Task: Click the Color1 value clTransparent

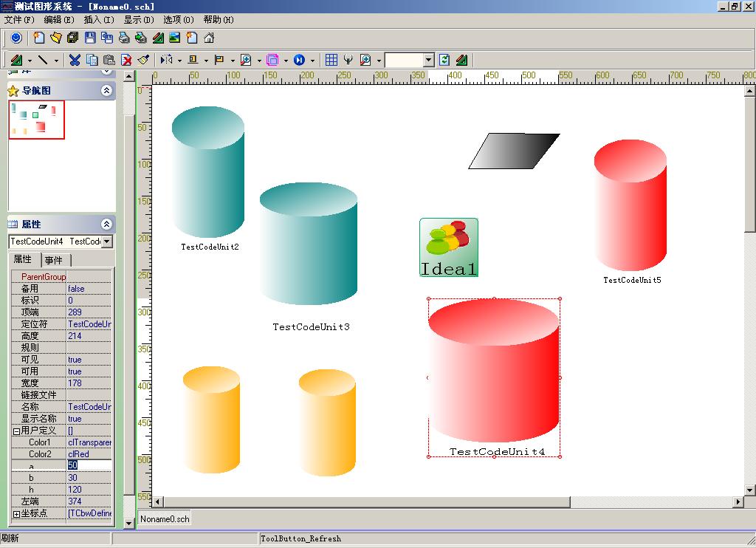Action: (89, 442)
